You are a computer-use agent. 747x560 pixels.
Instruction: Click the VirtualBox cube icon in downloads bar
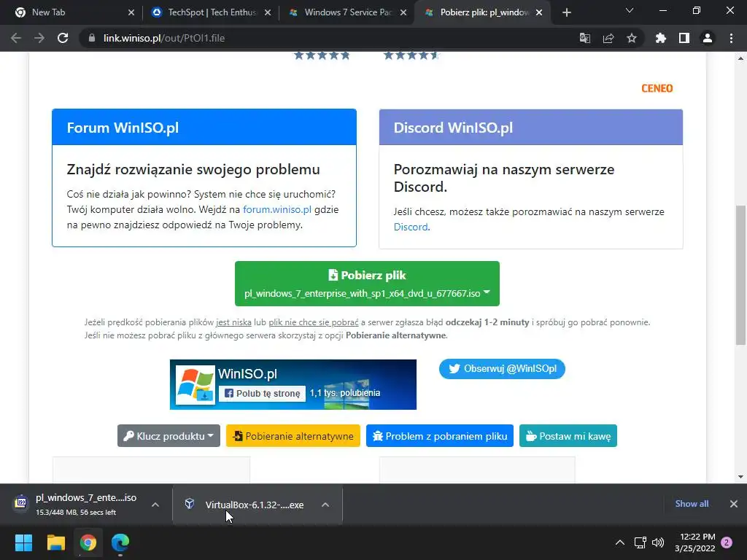pos(190,503)
